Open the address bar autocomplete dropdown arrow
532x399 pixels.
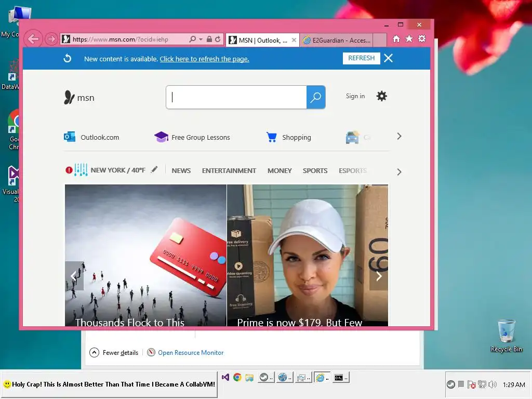point(201,39)
